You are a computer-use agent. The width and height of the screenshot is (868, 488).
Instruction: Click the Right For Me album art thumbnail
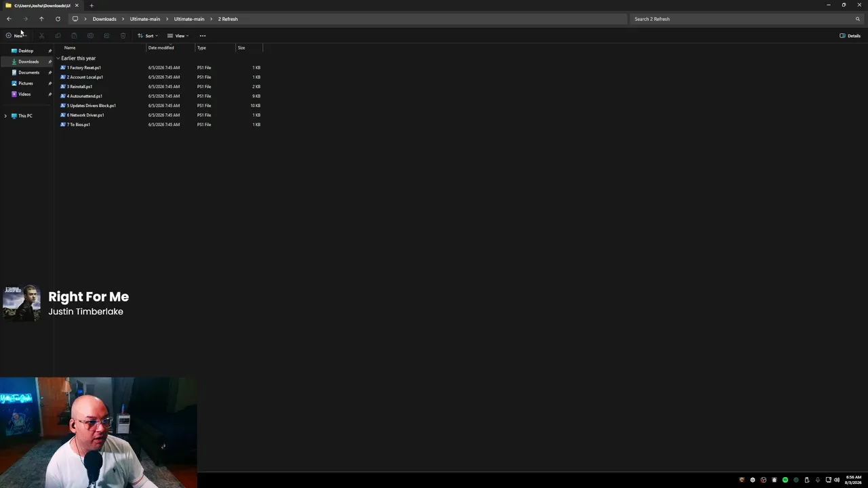click(x=22, y=303)
